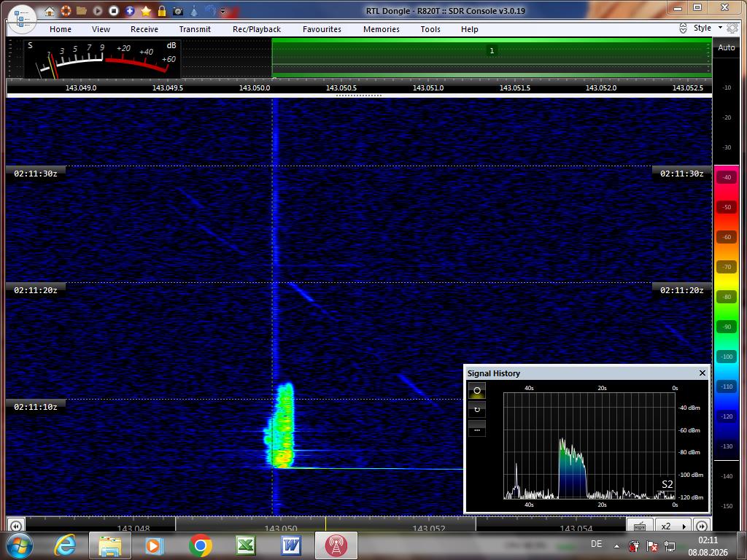Launch Google Chrome from taskbar
Viewport: 747px width, 560px height.
pyautogui.click(x=200, y=545)
